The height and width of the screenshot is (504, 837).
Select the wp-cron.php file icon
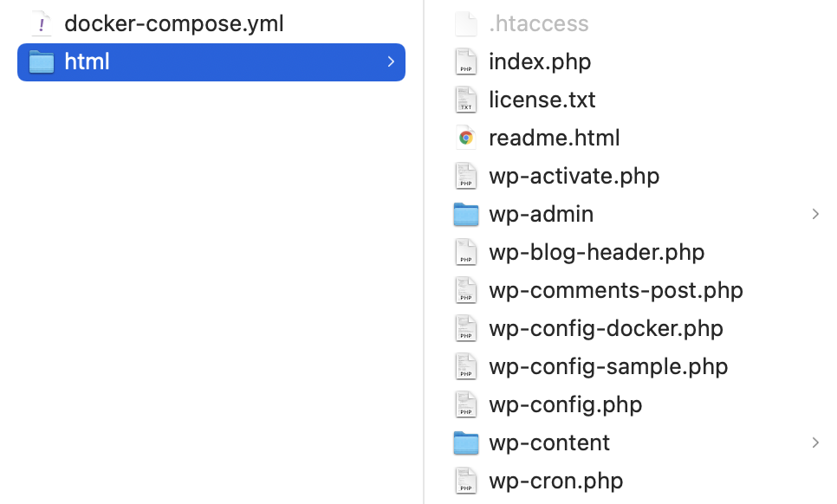(466, 481)
